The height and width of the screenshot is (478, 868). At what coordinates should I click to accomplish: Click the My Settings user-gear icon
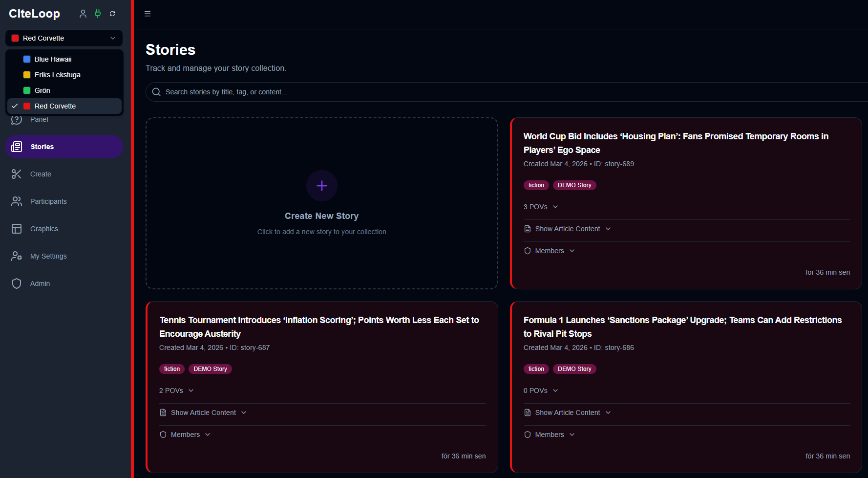tap(17, 256)
